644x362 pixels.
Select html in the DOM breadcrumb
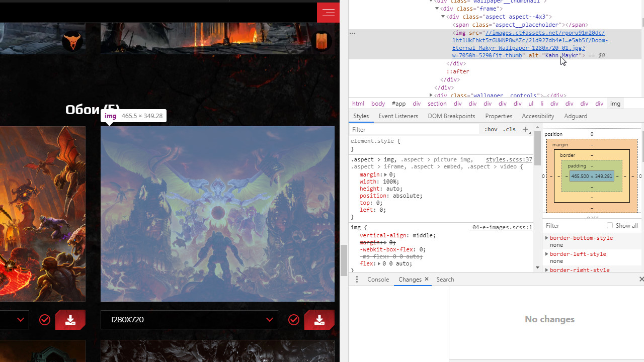coord(358,104)
